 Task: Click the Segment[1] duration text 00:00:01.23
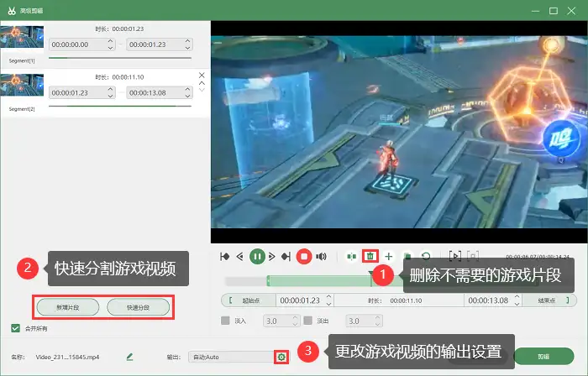point(128,29)
